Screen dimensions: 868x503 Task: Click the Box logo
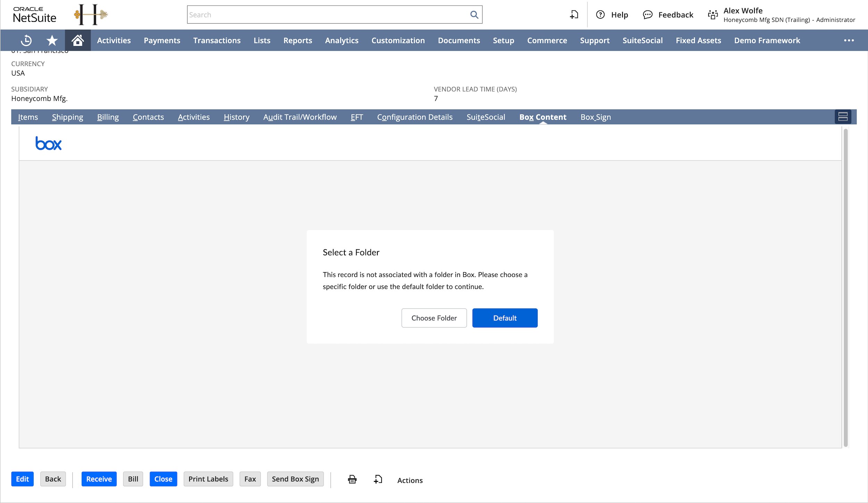tap(49, 144)
